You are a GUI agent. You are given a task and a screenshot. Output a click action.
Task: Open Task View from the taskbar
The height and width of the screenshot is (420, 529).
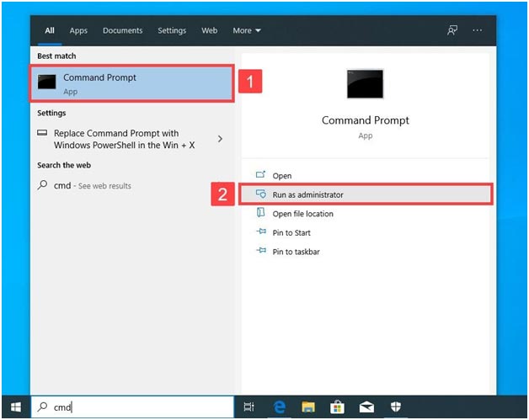tap(248, 407)
